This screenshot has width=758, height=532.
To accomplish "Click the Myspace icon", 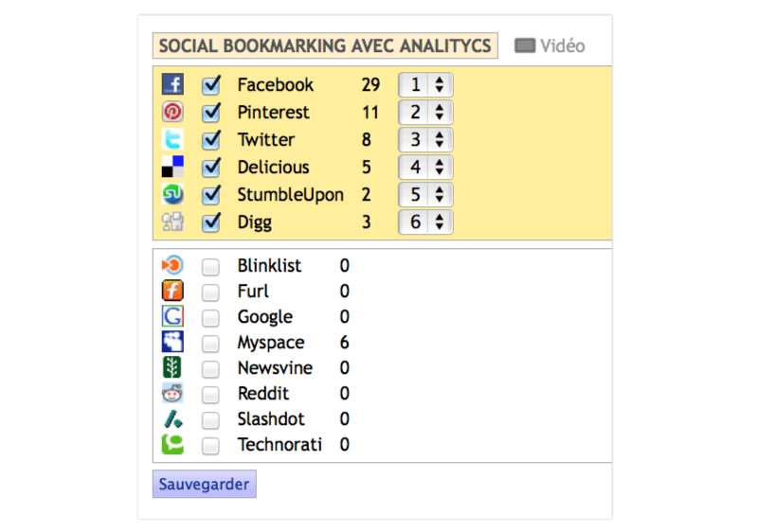I will [172, 342].
